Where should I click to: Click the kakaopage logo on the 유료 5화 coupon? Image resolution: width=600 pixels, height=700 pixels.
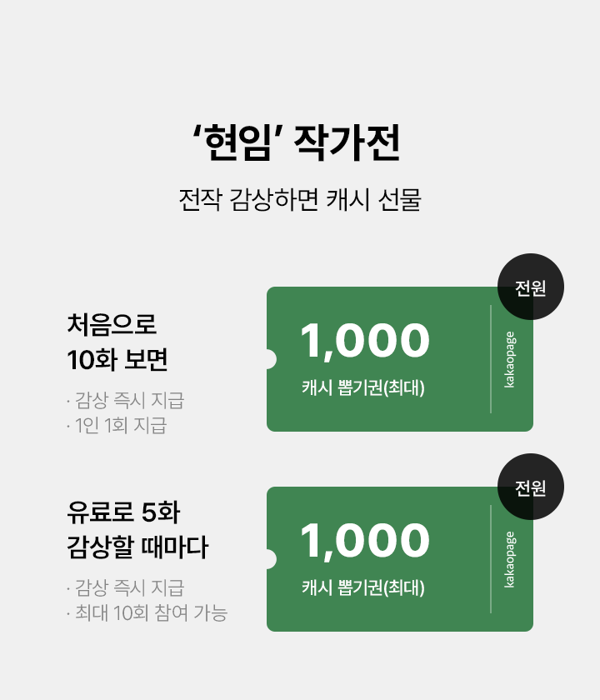(510, 559)
